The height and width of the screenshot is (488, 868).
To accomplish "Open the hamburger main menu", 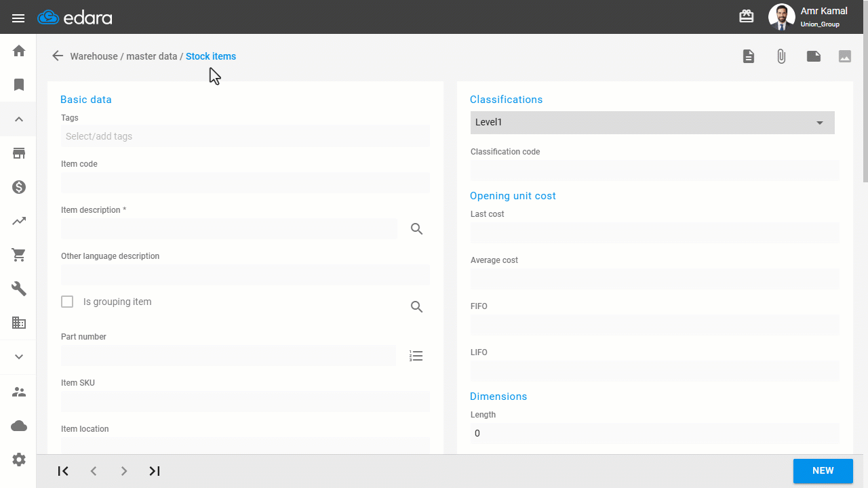I will [x=18, y=18].
